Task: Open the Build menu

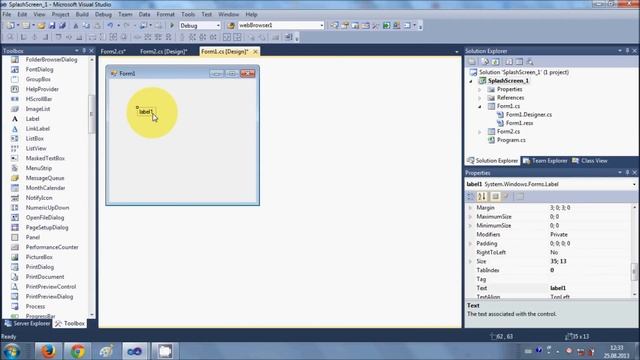Action: click(82, 14)
